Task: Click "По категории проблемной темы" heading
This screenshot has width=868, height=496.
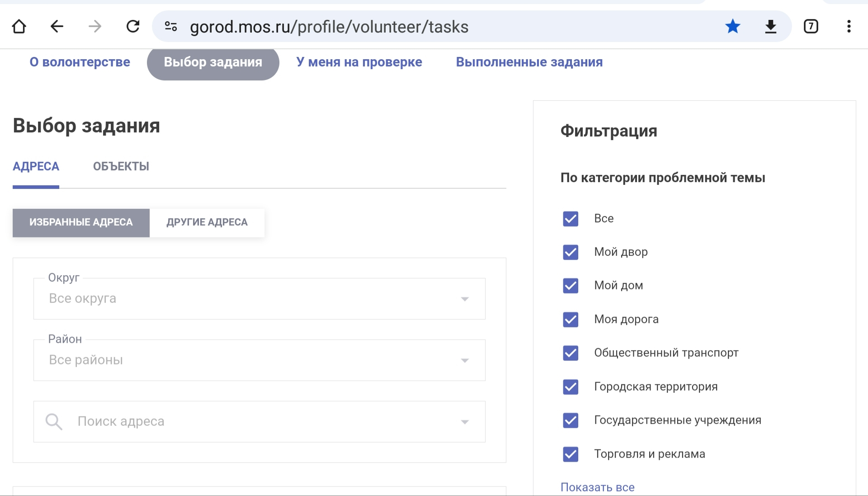Action: [x=663, y=178]
